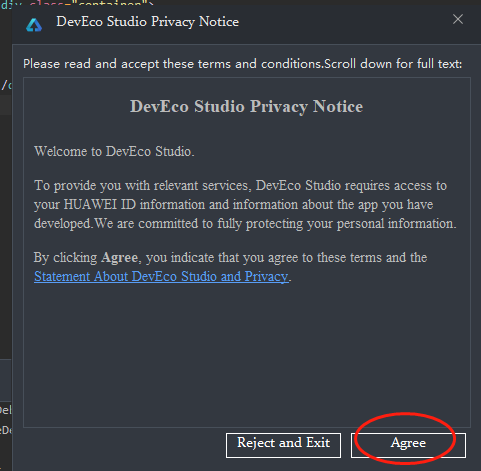Click the dialog title bar text

tap(147, 22)
